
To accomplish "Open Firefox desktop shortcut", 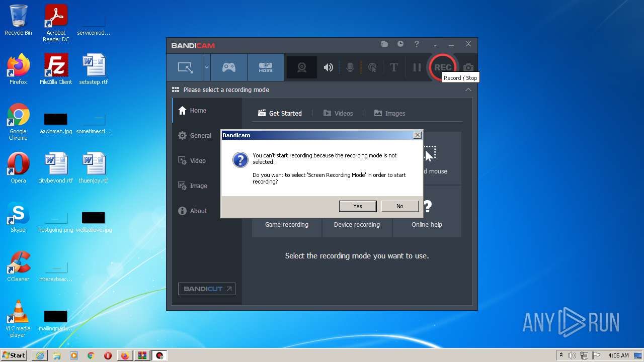I will pyautogui.click(x=18, y=69).
